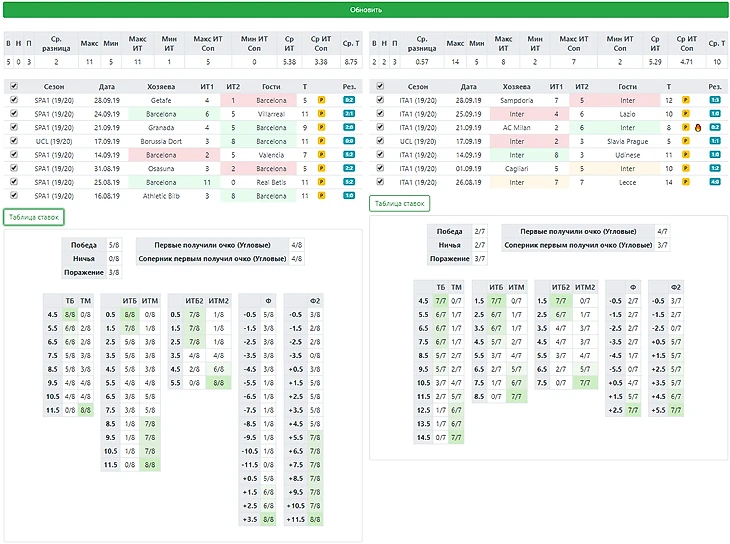This screenshot has width=730, height=544.
Task: Click the yellow P badge in the Slavia Prague row
Action: point(686,142)
